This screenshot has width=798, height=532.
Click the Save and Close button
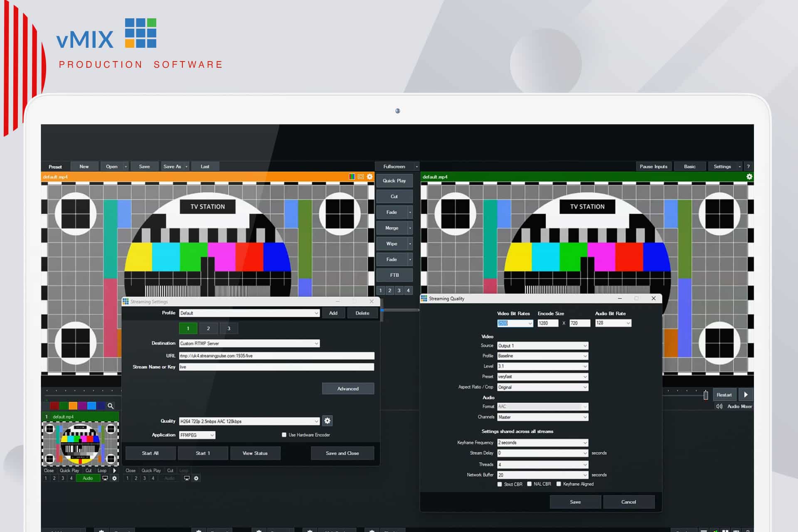(x=342, y=453)
